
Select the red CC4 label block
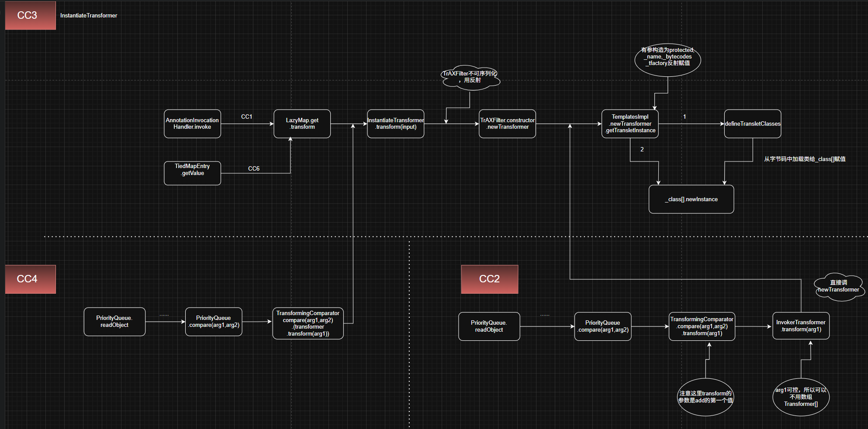tap(30, 279)
